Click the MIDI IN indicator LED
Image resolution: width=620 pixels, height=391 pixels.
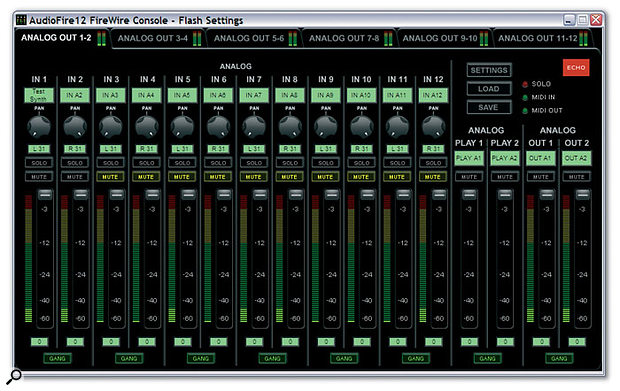click(525, 97)
